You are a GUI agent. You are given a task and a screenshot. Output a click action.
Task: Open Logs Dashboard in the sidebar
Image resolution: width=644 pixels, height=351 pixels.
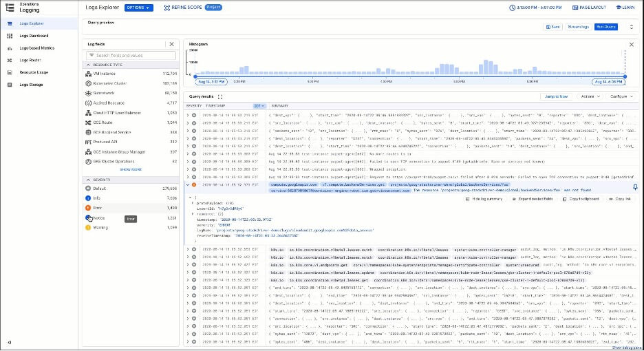(x=34, y=35)
